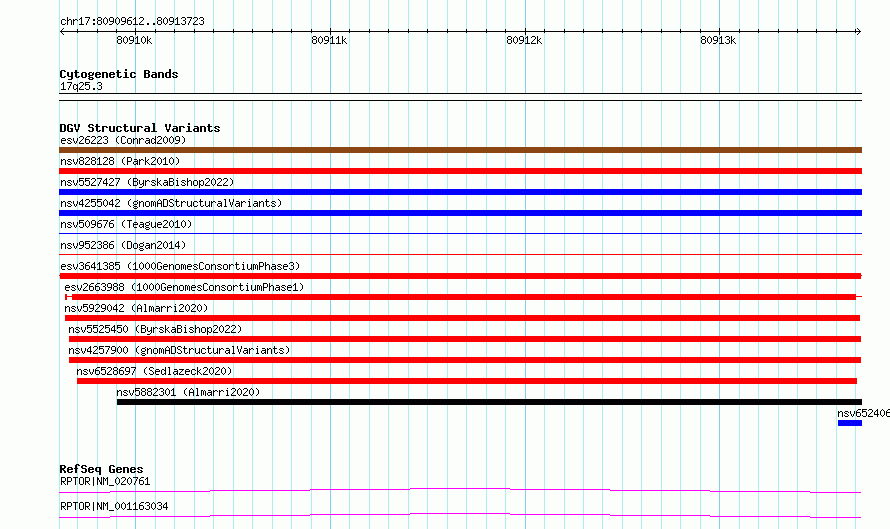
Task: Open the RPTOR|NM_001163034 gene label
Action: [114, 506]
